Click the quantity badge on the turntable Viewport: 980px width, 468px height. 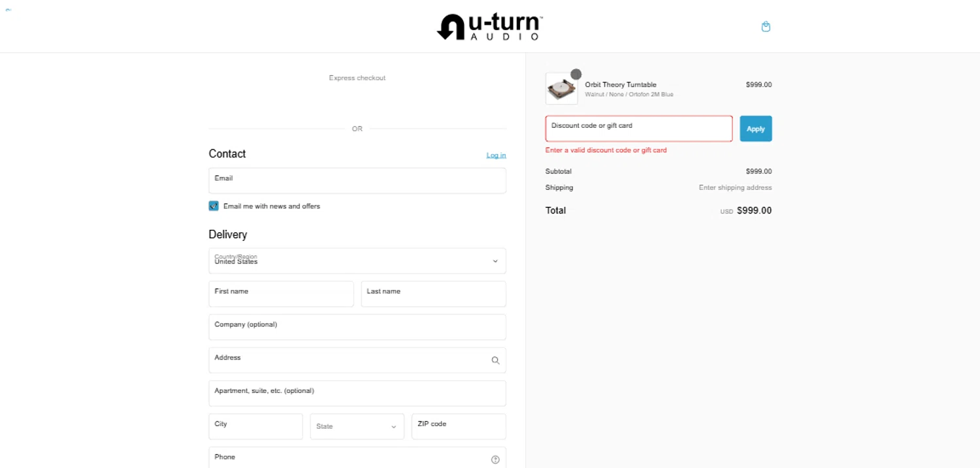[576, 74]
